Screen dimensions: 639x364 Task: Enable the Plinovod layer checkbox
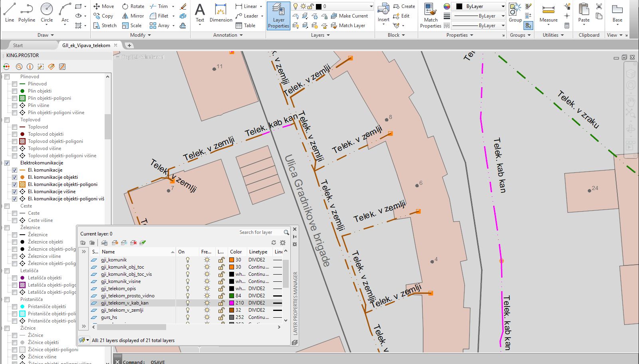click(x=14, y=84)
